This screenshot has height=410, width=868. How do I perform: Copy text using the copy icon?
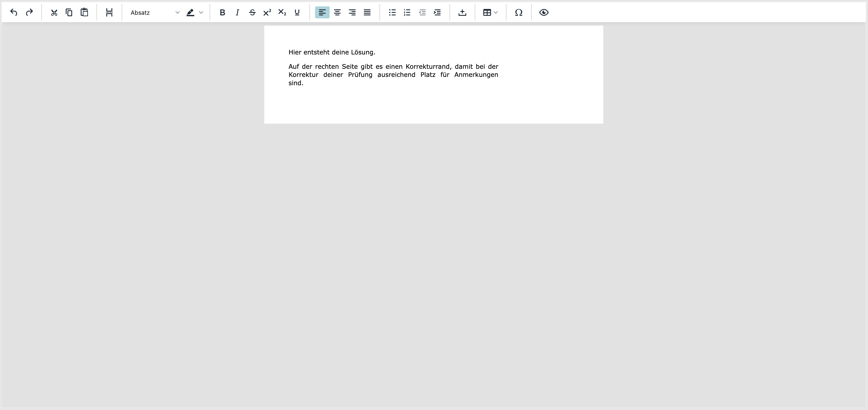point(69,12)
